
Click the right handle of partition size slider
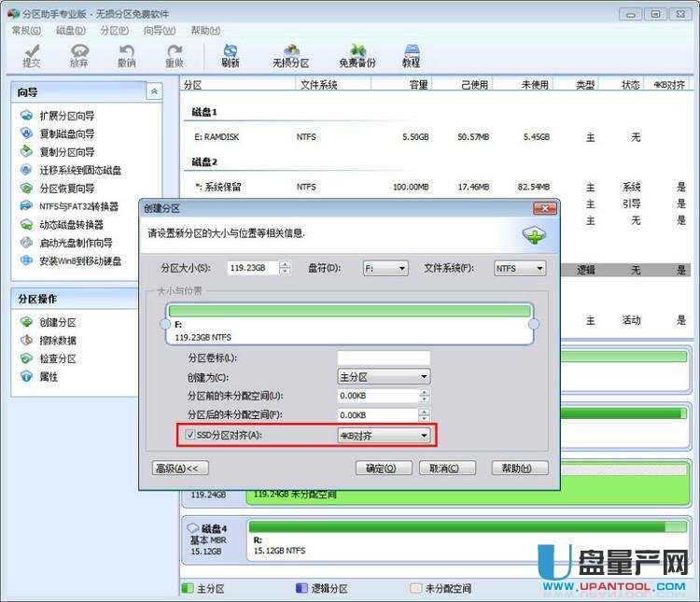point(534,324)
